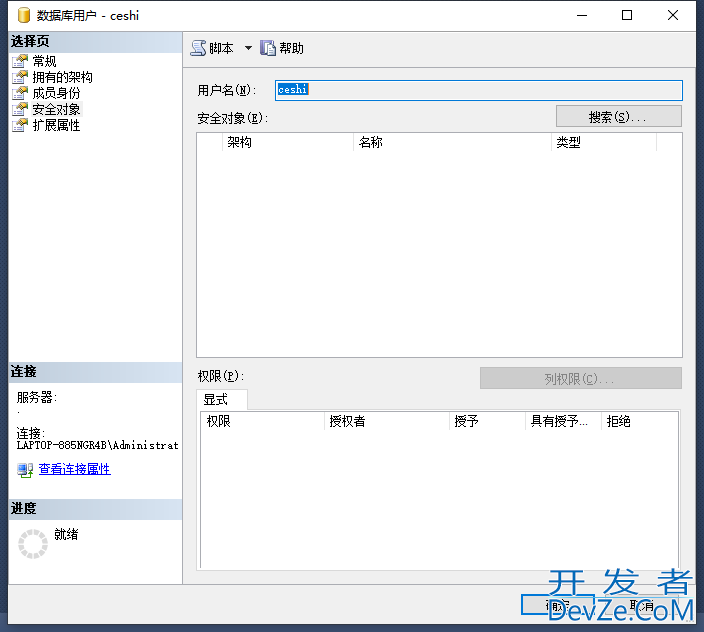This screenshot has height=632, width=704.
Task: Click the connection properties icon
Action: 25,470
